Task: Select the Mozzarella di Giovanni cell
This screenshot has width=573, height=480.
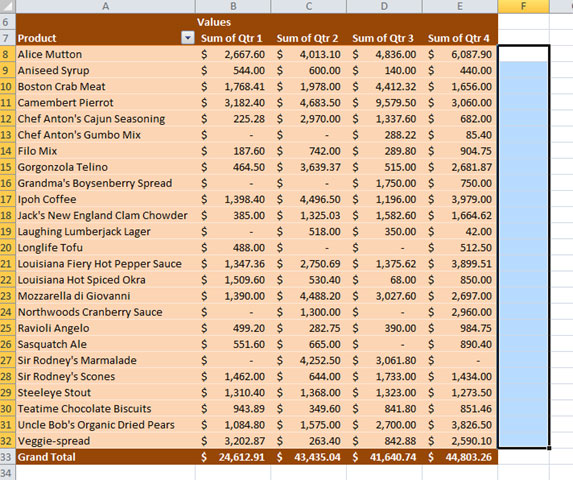Action: (106, 296)
